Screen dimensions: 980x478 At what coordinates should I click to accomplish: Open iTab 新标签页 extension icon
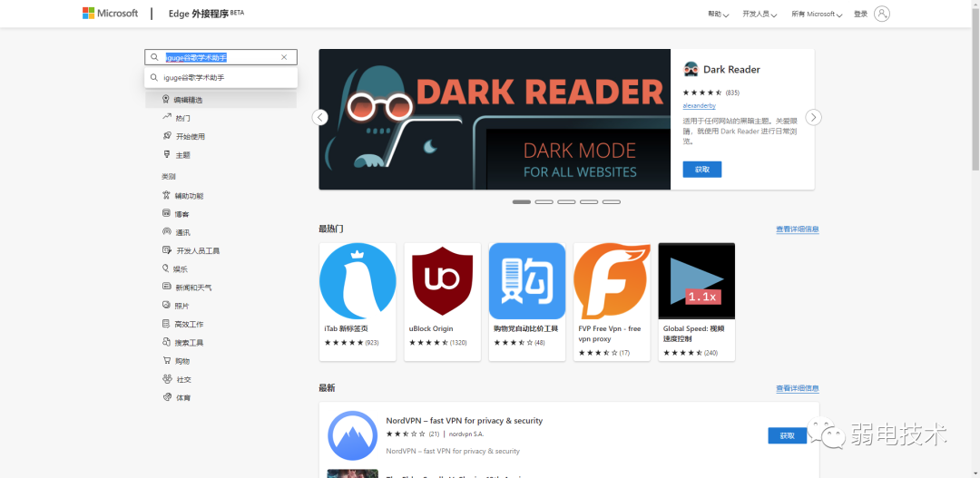coord(358,281)
